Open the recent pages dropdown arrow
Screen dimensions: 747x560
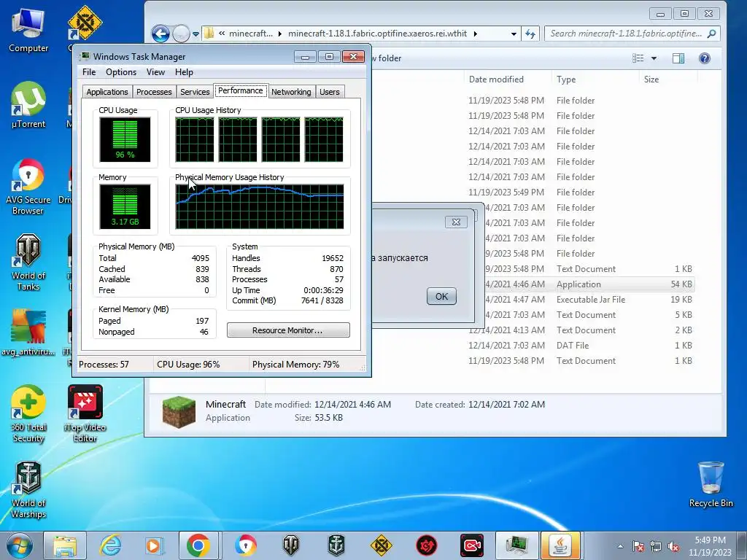click(196, 34)
